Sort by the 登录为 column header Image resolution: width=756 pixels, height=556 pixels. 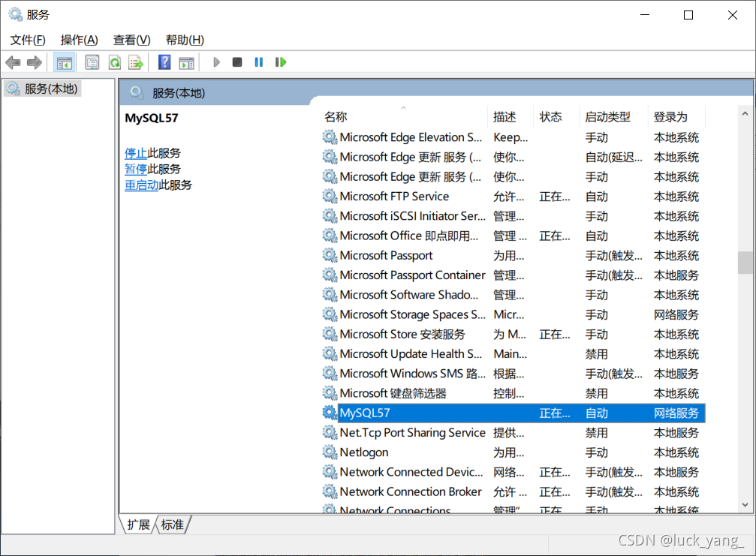pyautogui.click(x=676, y=116)
